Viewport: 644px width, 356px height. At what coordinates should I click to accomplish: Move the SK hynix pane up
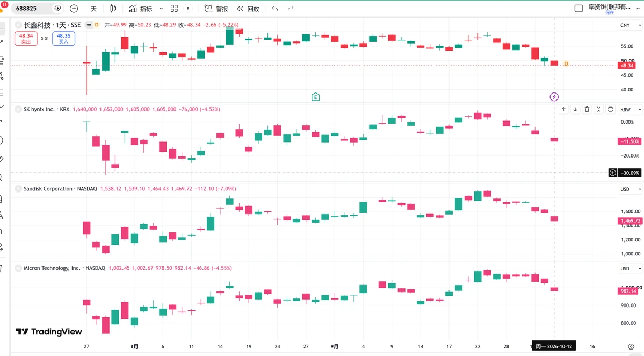point(563,109)
